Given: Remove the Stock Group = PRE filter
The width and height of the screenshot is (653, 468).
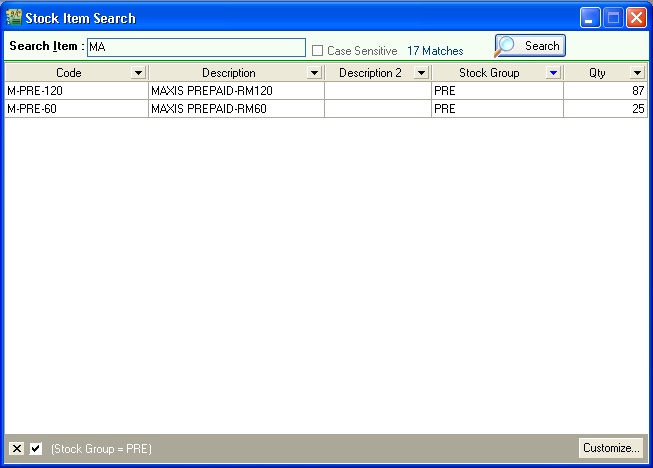Looking at the screenshot, I should point(17,448).
